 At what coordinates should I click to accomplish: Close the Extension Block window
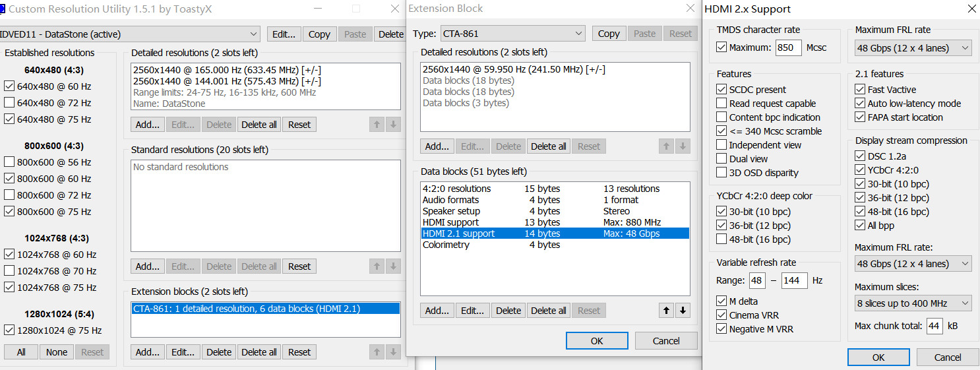pos(690,9)
